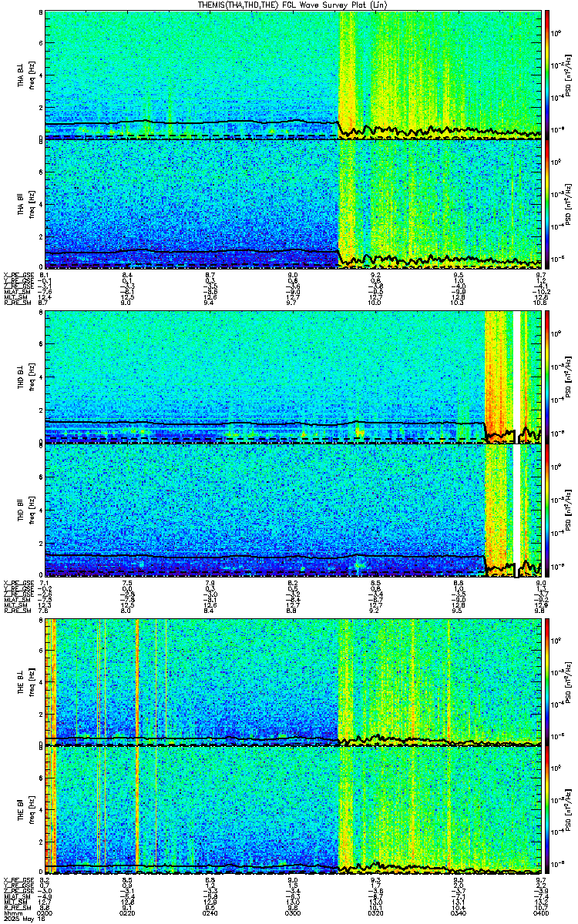Click the '0320' time tick label
The height and width of the screenshot is (924, 578).
coord(375,913)
